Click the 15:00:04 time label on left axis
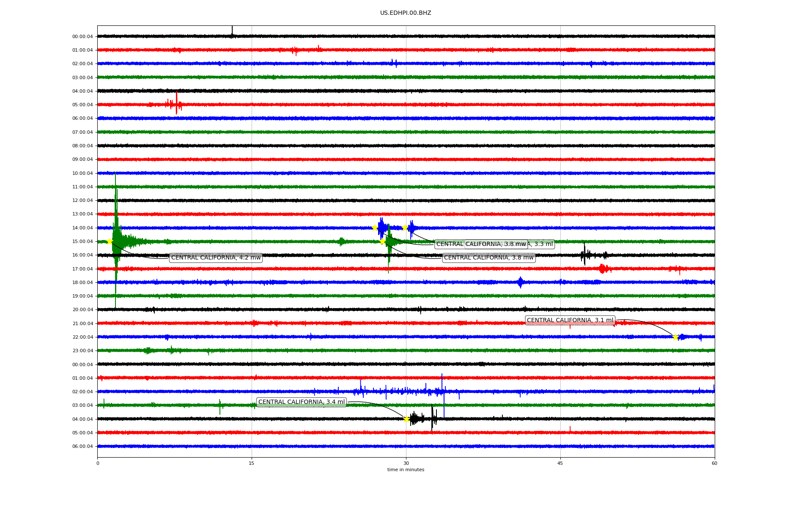 (x=82, y=241)
